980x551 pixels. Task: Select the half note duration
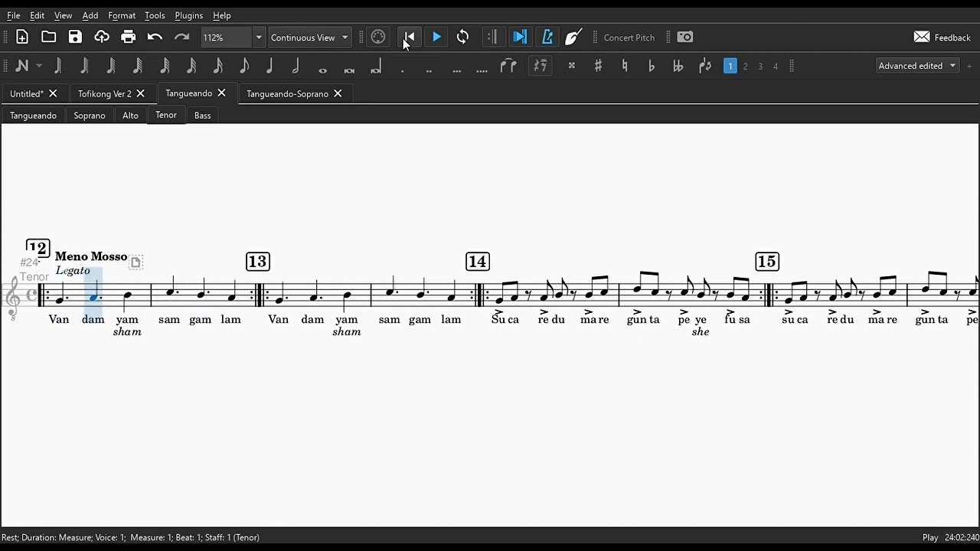296,67
